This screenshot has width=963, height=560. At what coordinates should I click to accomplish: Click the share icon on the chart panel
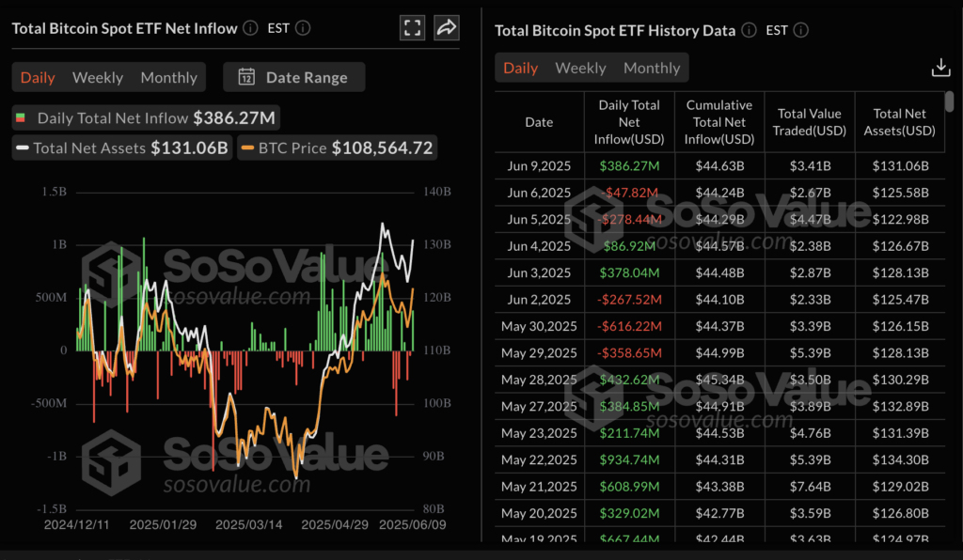coord(446,27)
